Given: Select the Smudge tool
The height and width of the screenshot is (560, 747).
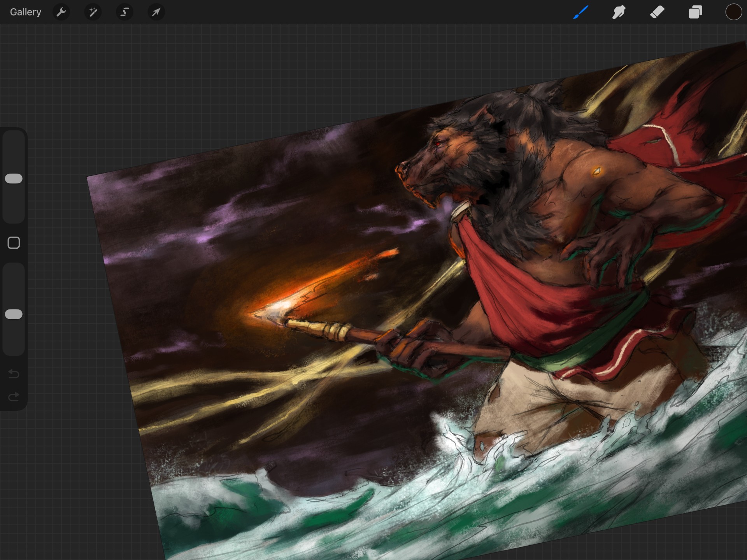Looking at the screenshot, I should pyautogui.click(x=619, y=12).
